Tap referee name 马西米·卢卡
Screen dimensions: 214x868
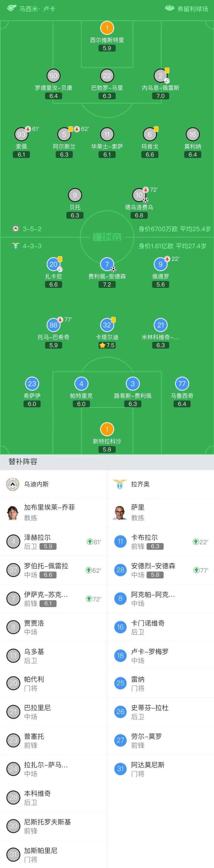pos(37,9)
